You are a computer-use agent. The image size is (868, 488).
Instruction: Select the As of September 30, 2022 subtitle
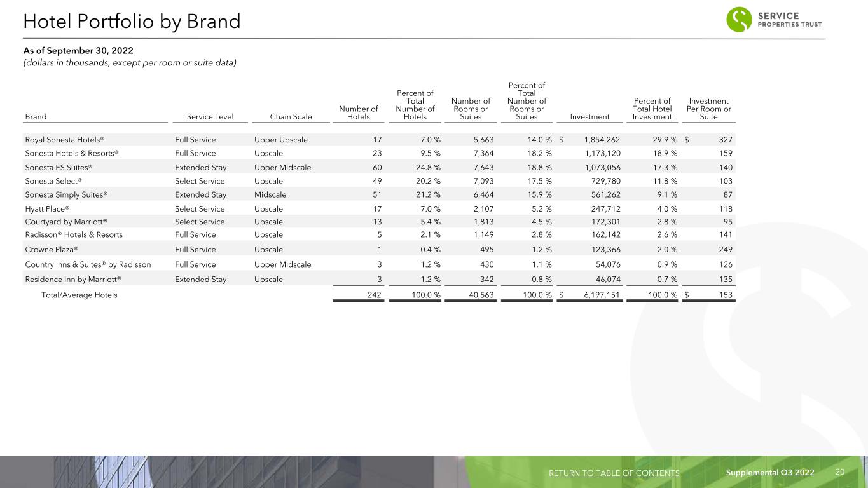tap(79, 50)
